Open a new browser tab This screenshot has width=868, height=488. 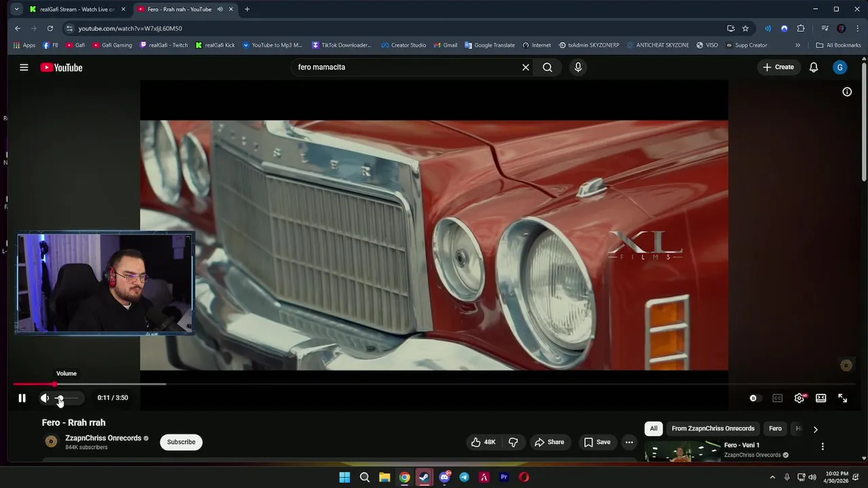click(x=247, y=9)
